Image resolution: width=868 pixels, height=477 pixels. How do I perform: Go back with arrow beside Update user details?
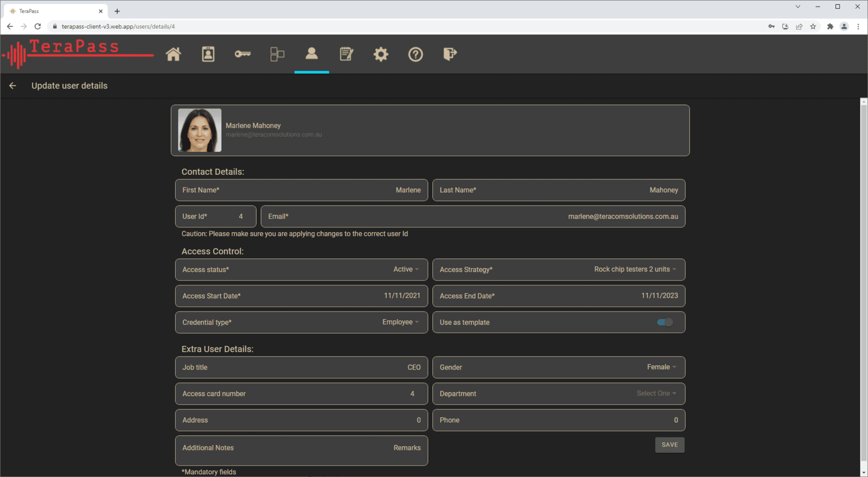[12, 86]
